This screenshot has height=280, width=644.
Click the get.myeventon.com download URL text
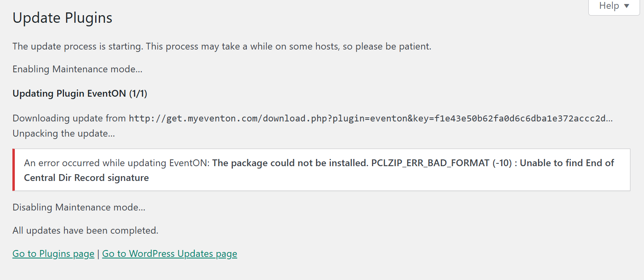pyautogui.click(x=371, y=118)
